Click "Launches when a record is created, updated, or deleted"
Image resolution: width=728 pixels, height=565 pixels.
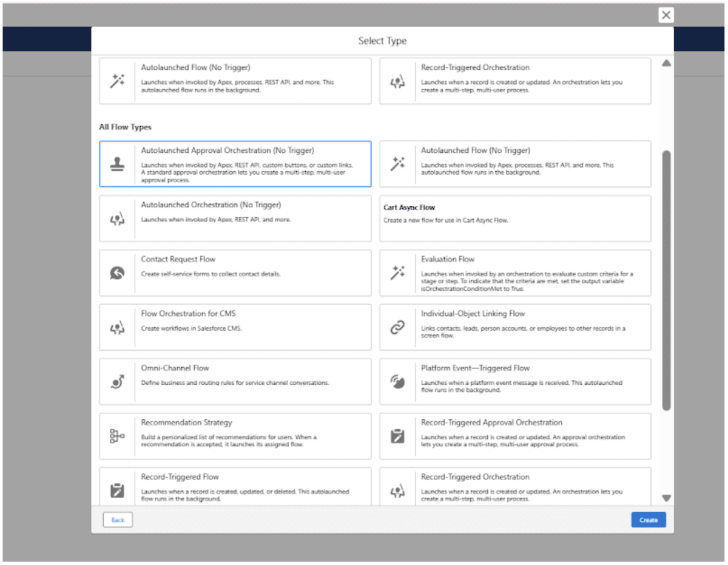click(x=245, y=495)
